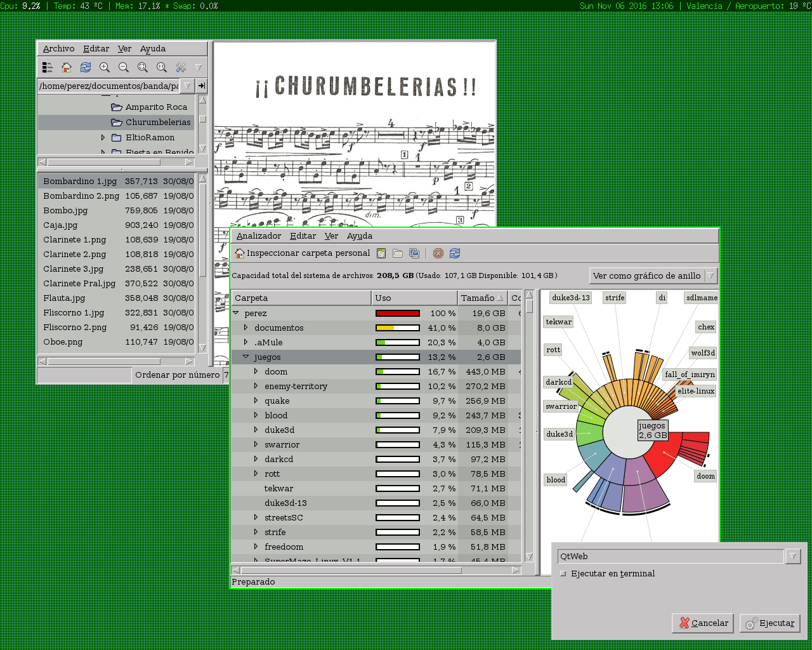Open the Analizador menu
Screen dimensions: 812x650
[x=259, y=236]
